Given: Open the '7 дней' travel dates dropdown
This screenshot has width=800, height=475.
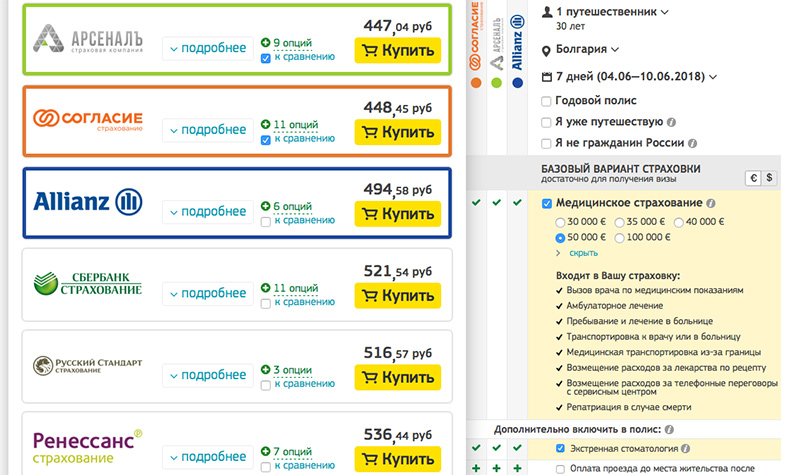Looking at the screenshot, I should pyautogui.click(x=630, y=77).
